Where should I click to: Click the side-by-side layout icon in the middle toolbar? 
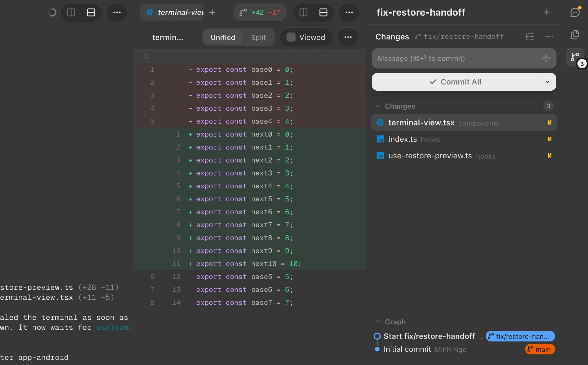[303, 12]
